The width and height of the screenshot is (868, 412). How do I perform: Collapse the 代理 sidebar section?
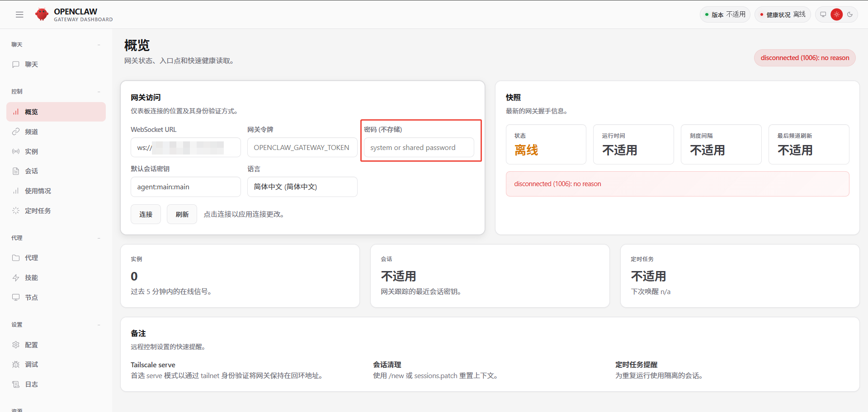[x=99, y=238]
